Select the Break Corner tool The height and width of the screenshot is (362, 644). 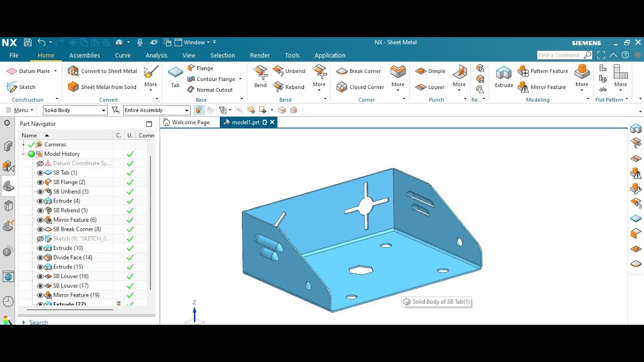coord(359,71)
